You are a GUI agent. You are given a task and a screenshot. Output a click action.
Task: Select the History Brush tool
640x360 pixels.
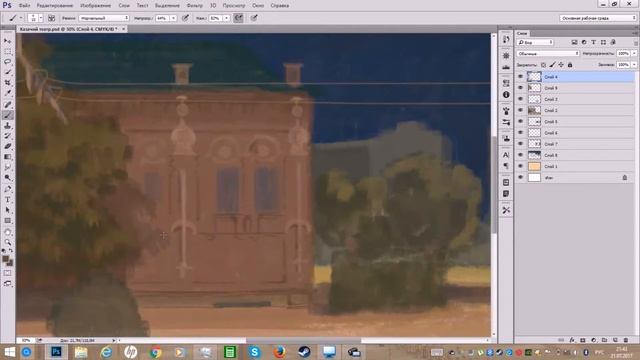(7, 136)
